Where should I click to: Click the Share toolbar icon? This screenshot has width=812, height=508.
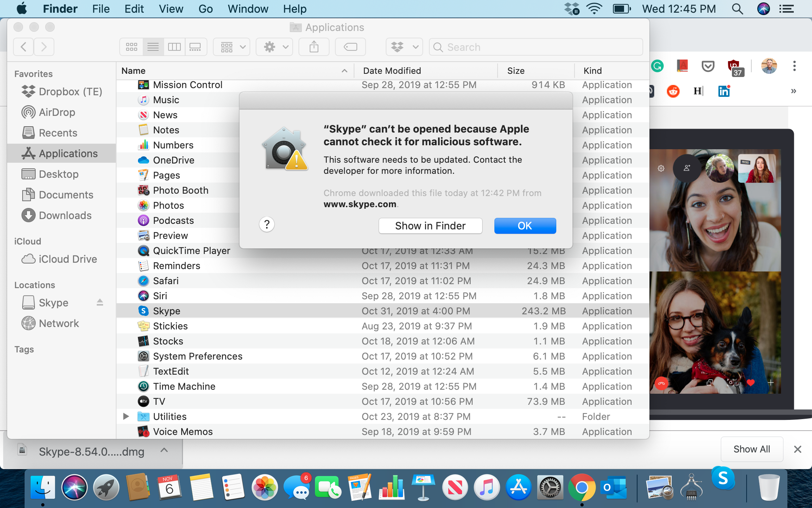tap(314, 47)
